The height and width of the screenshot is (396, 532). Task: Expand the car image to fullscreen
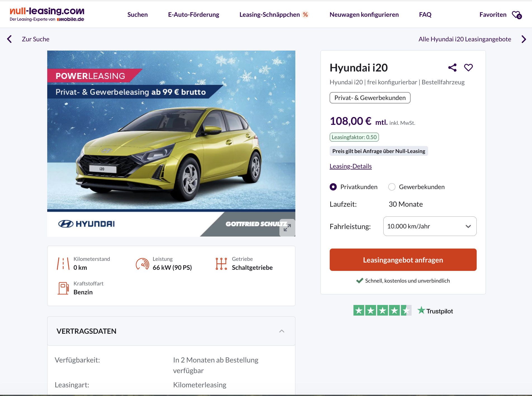pos(287,228)
